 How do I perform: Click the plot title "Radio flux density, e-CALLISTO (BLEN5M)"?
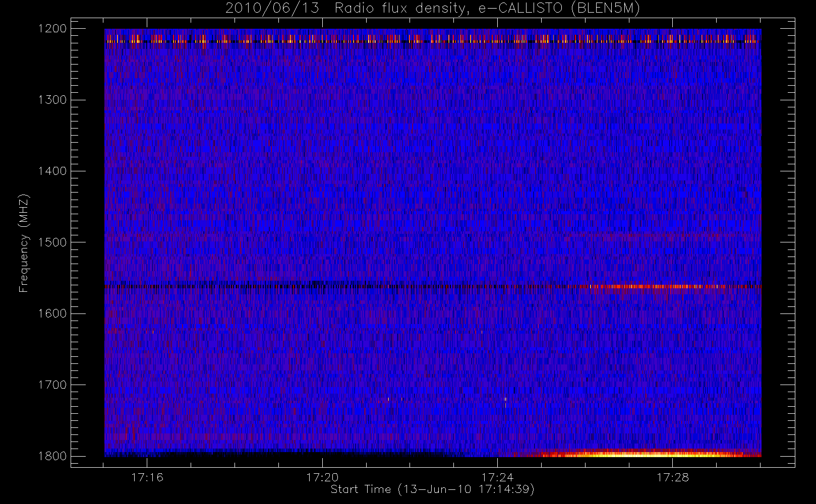pos(487,9)
